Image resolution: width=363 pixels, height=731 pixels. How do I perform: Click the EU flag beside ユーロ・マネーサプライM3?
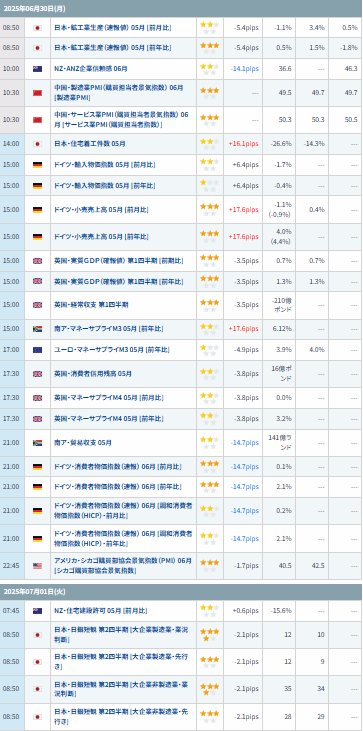pos(37,350)
